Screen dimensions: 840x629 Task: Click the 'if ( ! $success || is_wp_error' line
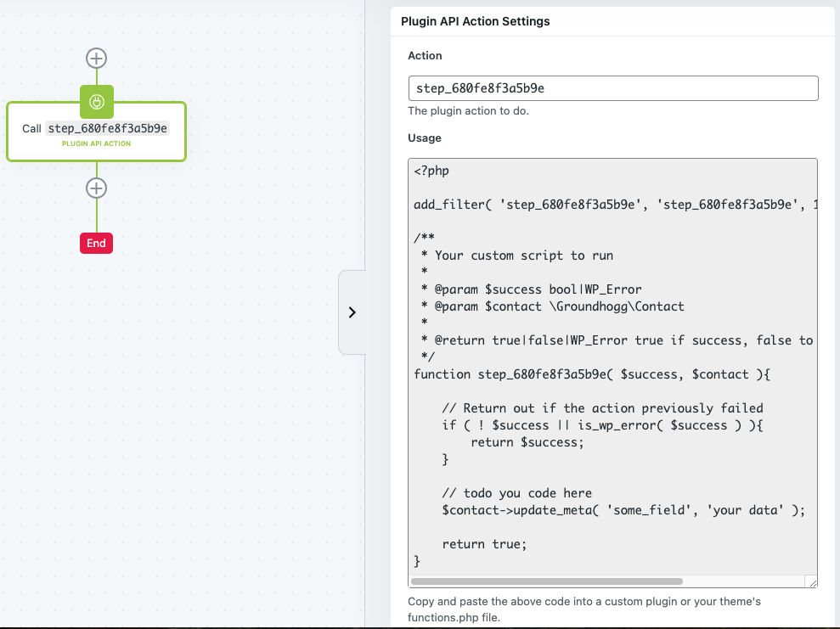[603, 425]
